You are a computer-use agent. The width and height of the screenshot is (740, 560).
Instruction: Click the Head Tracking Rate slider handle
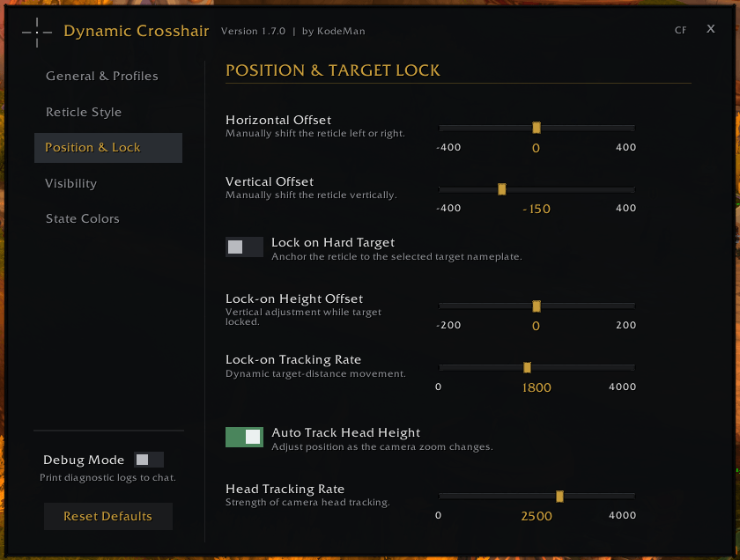559,496
